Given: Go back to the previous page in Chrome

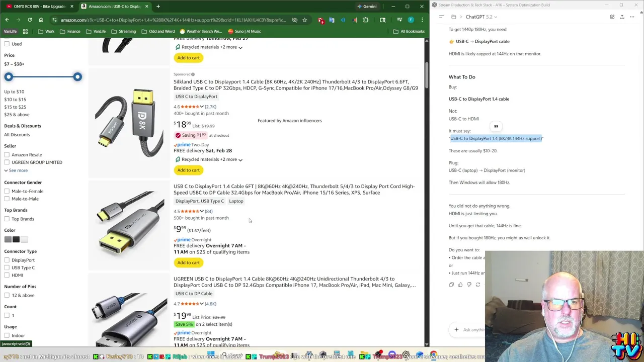Looking at the screenshot, I should [7, 20].
